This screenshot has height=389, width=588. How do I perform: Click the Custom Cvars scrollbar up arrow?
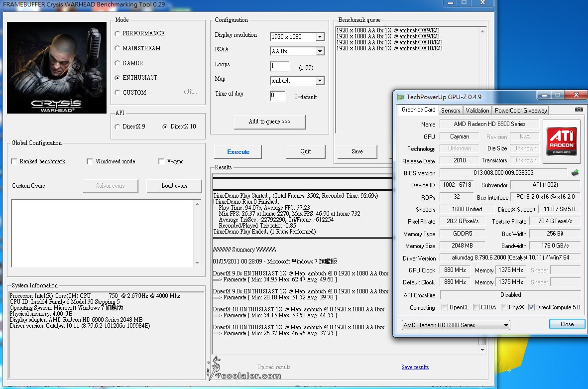(x=197, y=204)
